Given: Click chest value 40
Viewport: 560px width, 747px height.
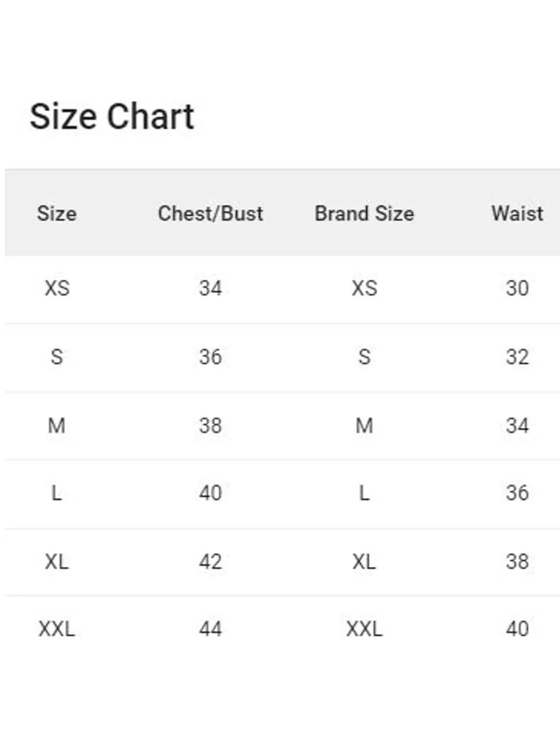Looking at the screenshot, I should click(210, 493).
